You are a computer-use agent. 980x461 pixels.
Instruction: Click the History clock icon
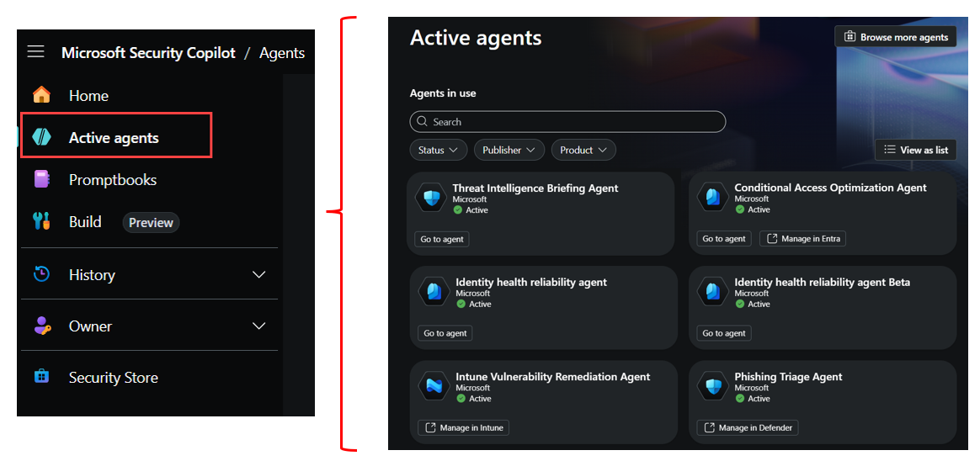[41, 274]
